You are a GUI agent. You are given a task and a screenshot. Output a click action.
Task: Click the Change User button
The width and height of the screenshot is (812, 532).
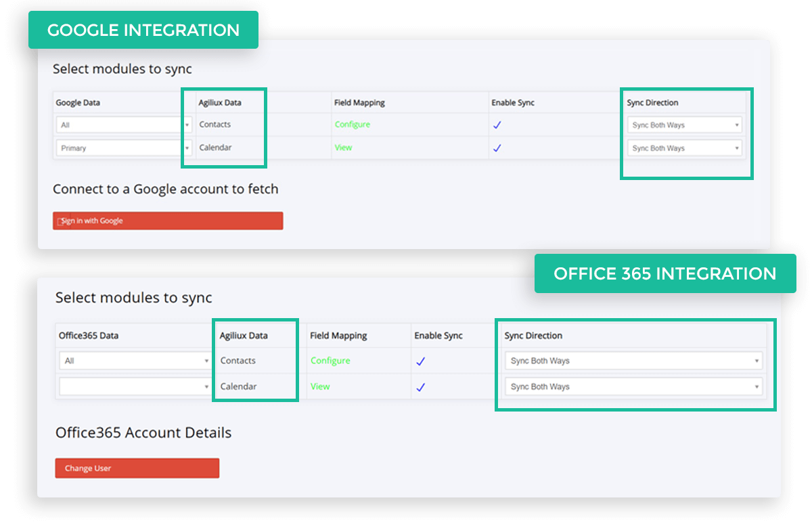tap(137, 468)
